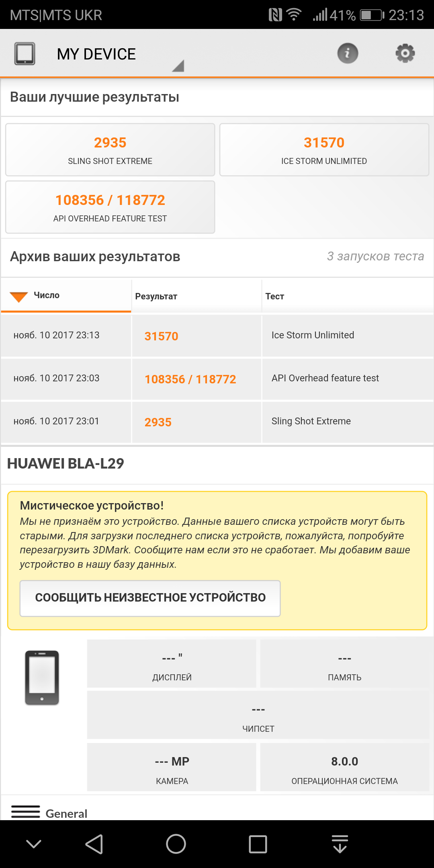This screenshot has width=434, height=868.
Task: Open the Sling Shot Extreme 2935 best result card
Action: [110, 149]
